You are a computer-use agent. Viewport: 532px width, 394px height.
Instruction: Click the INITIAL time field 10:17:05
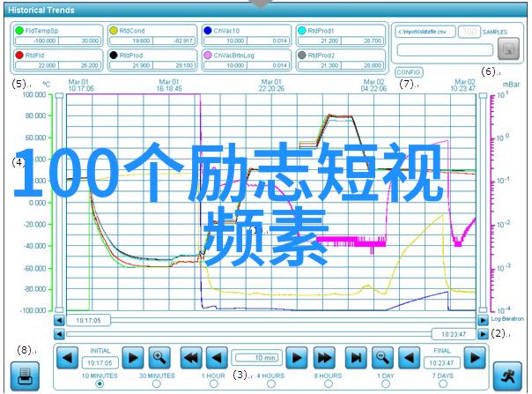[100, 363]
